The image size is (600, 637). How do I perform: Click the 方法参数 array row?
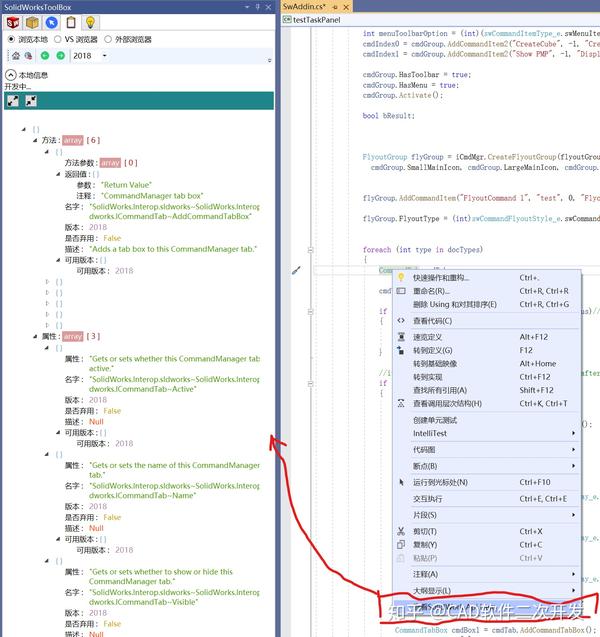101,163
